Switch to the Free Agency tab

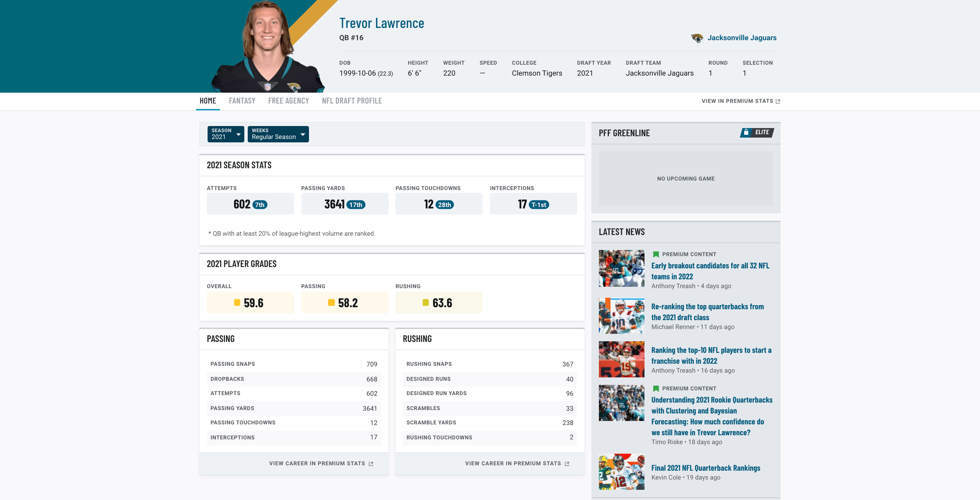(x=288, y=100)
